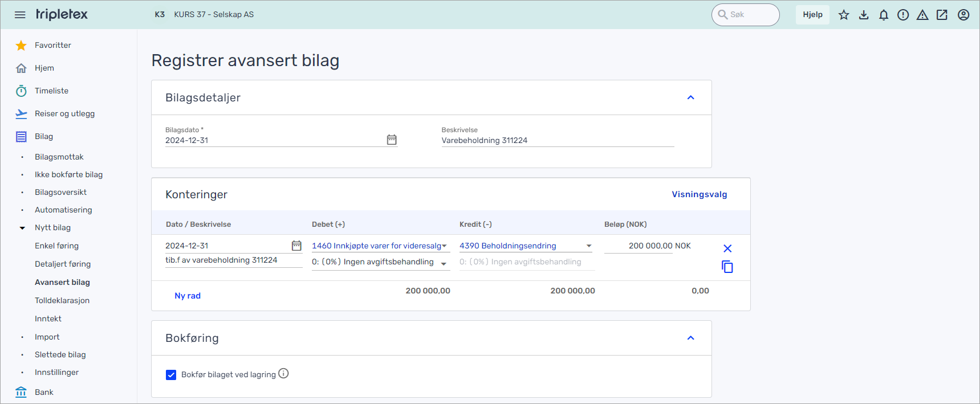Open Visningsvalg link

tap(700, 194)
